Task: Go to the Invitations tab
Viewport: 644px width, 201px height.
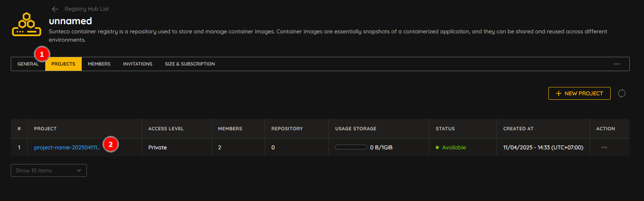Action: point(138,64)
